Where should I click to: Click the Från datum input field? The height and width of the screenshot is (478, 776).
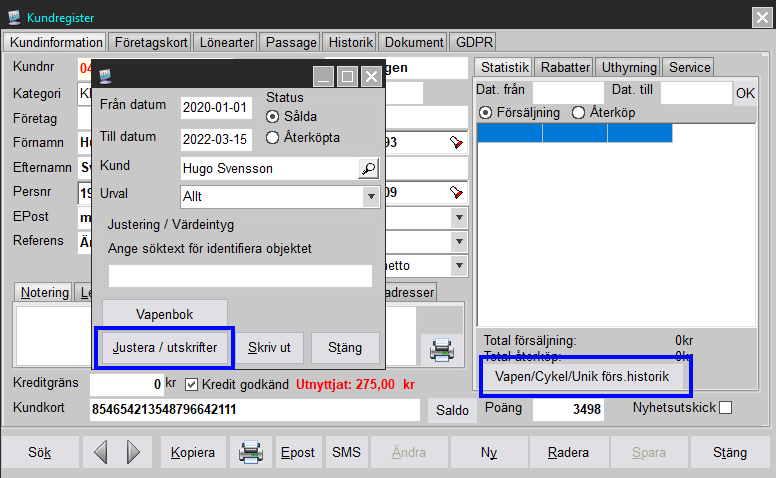[217, 107]
